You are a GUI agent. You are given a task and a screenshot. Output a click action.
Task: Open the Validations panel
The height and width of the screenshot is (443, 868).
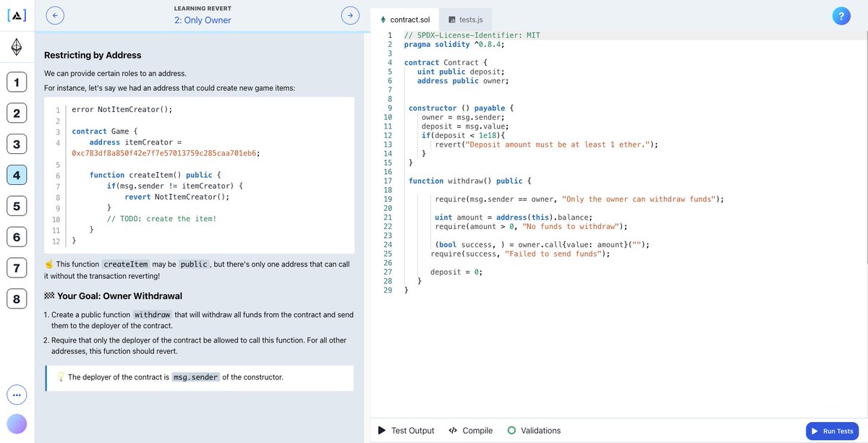pos(534,431)
